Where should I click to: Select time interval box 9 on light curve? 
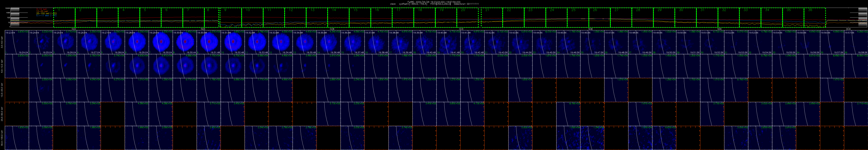[231, 18]
